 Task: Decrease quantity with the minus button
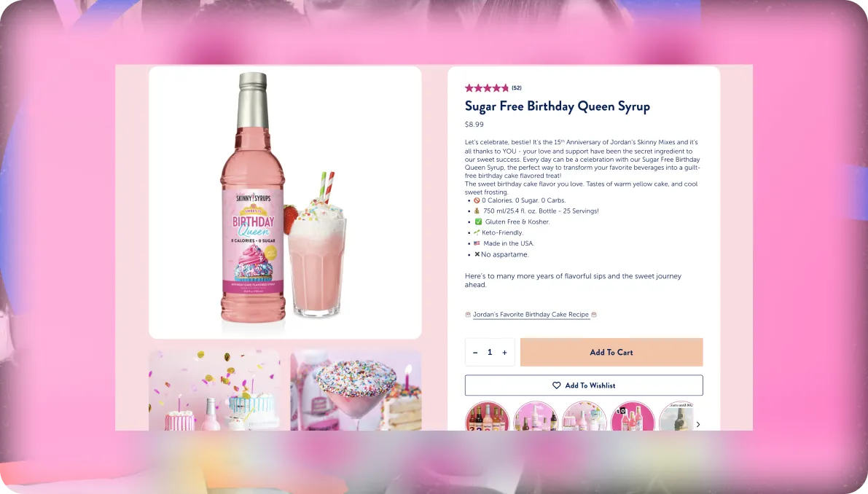coord(475,353)
